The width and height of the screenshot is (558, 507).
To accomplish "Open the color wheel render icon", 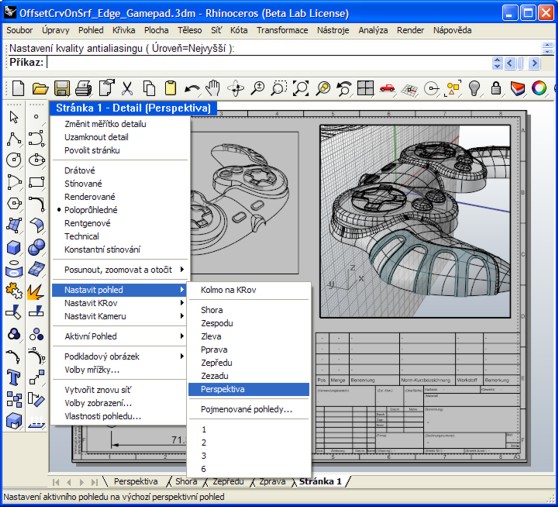I will (539, 88).
